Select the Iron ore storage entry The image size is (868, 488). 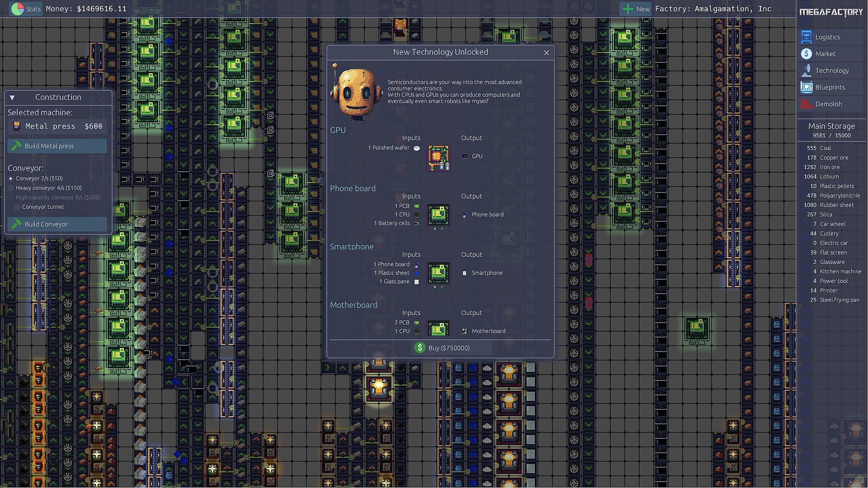point(830,167)
